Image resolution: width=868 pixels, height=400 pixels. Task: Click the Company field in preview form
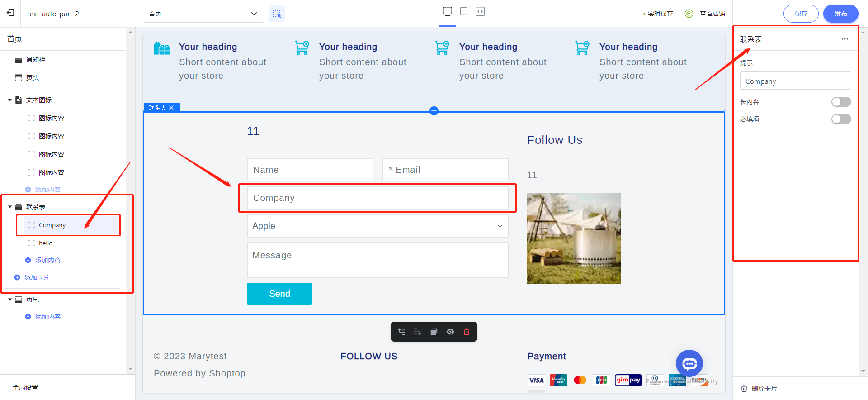point(378,198)
